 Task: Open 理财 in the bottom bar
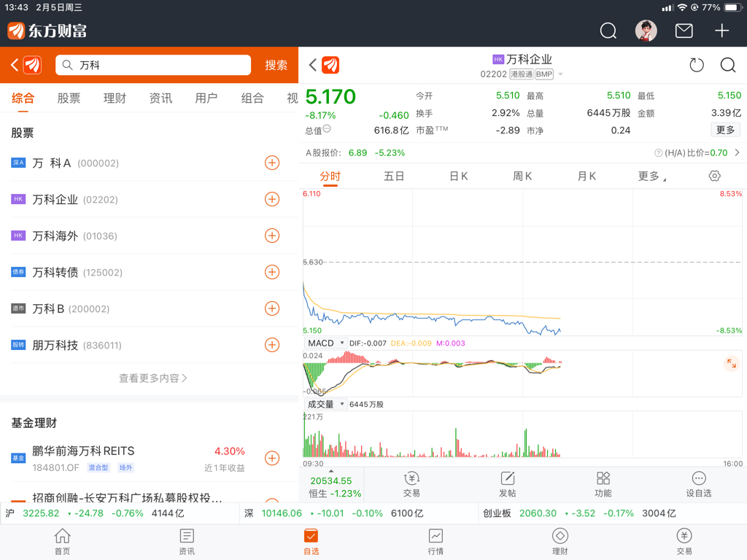(x=560, y=542)
